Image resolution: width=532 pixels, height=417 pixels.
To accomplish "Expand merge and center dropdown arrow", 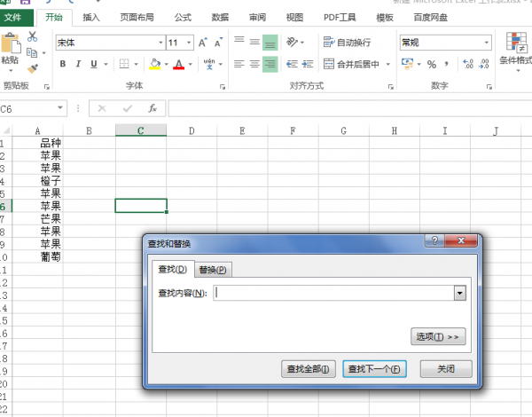I will point(387,64).
